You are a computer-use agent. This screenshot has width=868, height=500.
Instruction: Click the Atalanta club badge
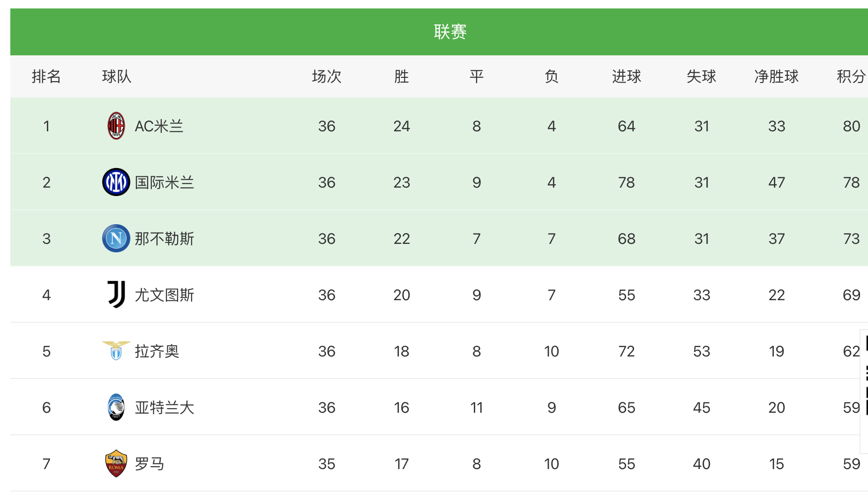coord(116,407)
